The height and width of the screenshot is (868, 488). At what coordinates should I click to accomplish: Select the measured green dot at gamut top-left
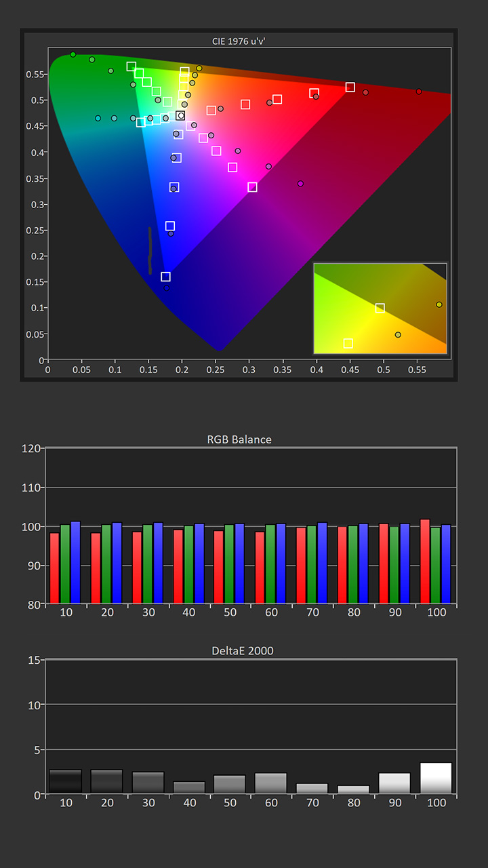(x=73, y=54)
